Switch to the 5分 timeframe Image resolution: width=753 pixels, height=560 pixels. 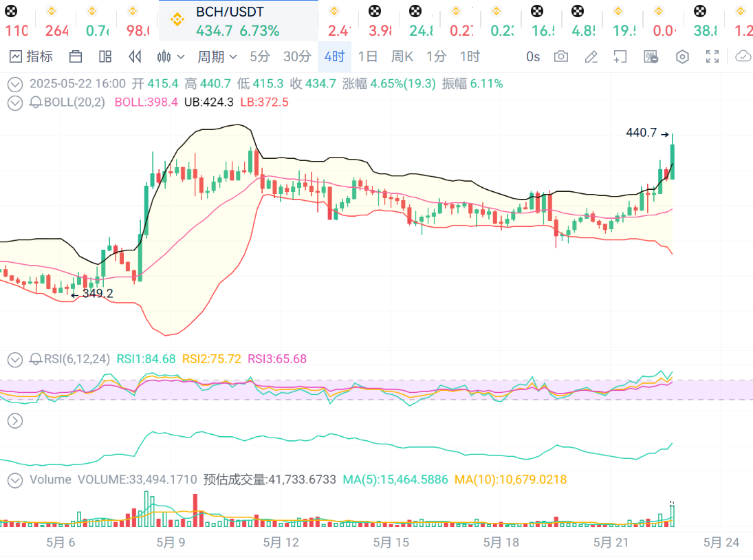click(260, 56)
